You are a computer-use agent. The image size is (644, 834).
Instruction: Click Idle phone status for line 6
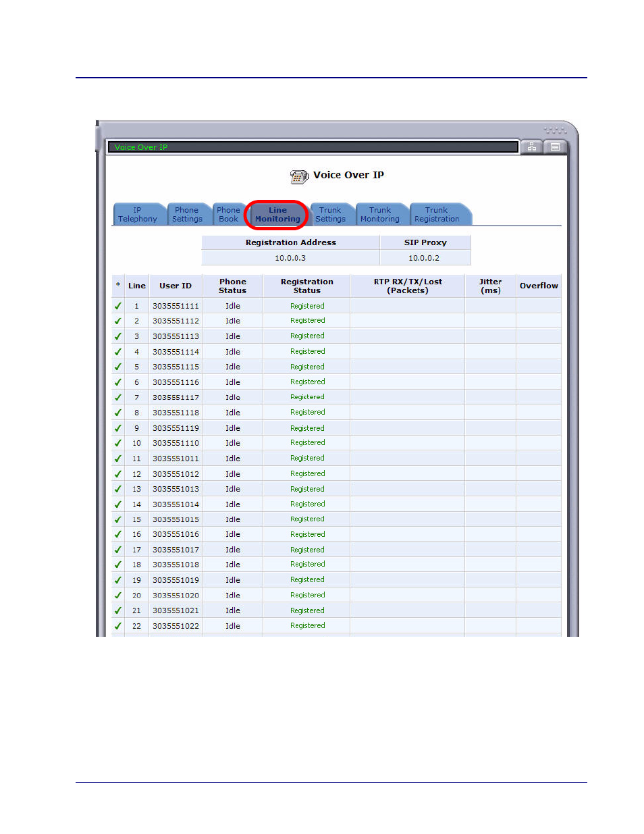click(233, 382)
